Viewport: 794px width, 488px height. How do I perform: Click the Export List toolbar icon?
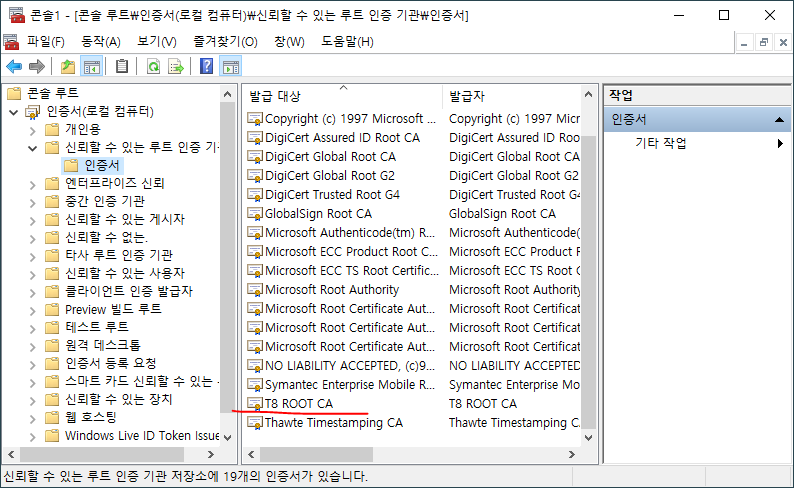tap(176, 66)
